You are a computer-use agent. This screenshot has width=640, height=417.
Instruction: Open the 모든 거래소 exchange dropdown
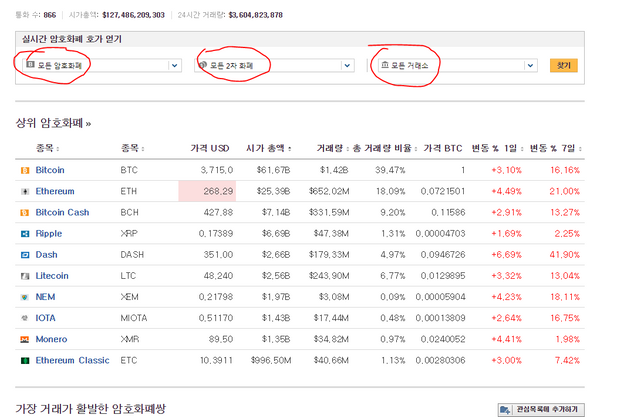click(458, 65)
